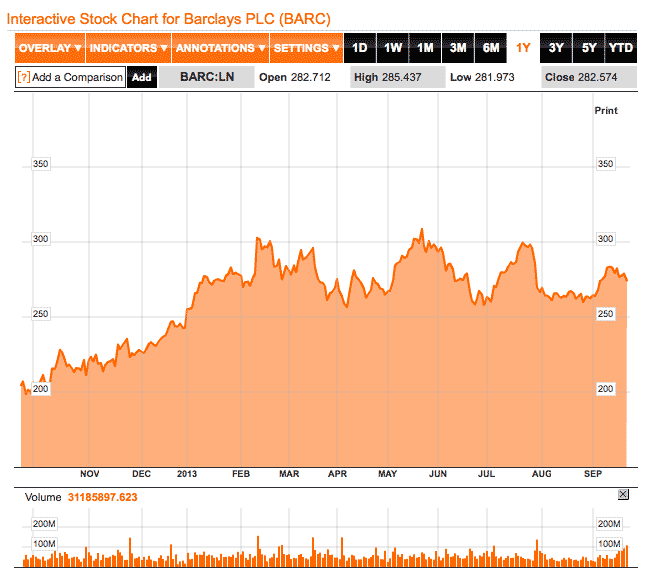This screenshot has width=652, height=581.
Task: Click the JUN month axis label
Action: pos(438,474)
